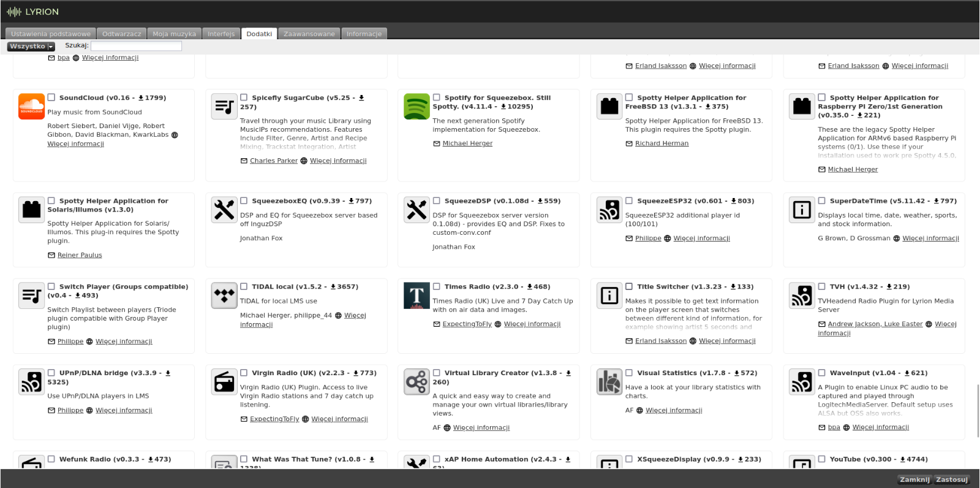980x488 pixels.
Task: Open the Charles Parker author link
Action: [274, 161]
